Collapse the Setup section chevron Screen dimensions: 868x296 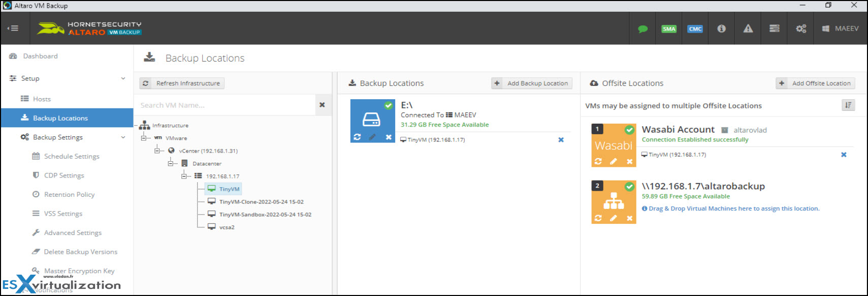[123, 78]
